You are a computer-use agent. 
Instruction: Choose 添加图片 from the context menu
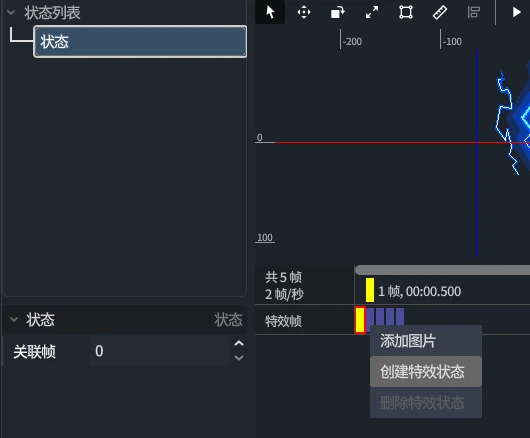click(x=426, y=341)
